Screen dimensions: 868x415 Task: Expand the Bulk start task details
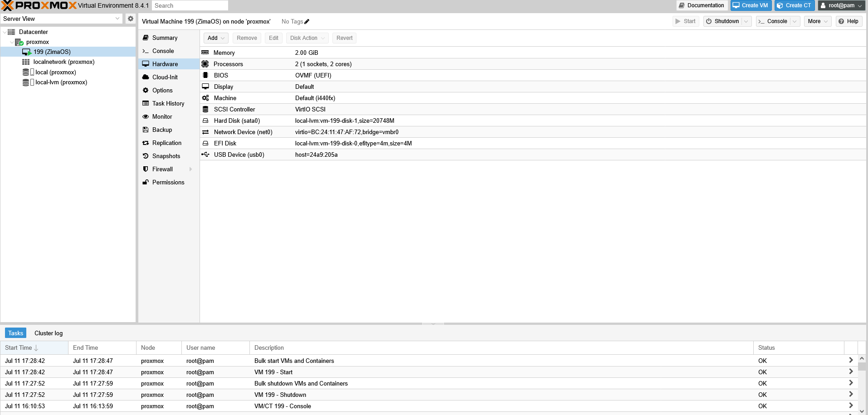(x=851, y=360)
